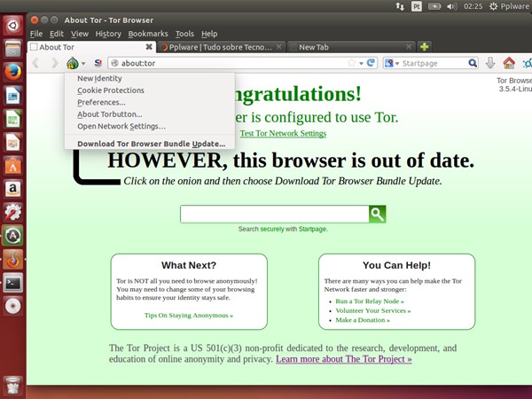Open Terminal from the launcher
The height and width of the screenshot is (399, 532).
(x=13, y=282)
